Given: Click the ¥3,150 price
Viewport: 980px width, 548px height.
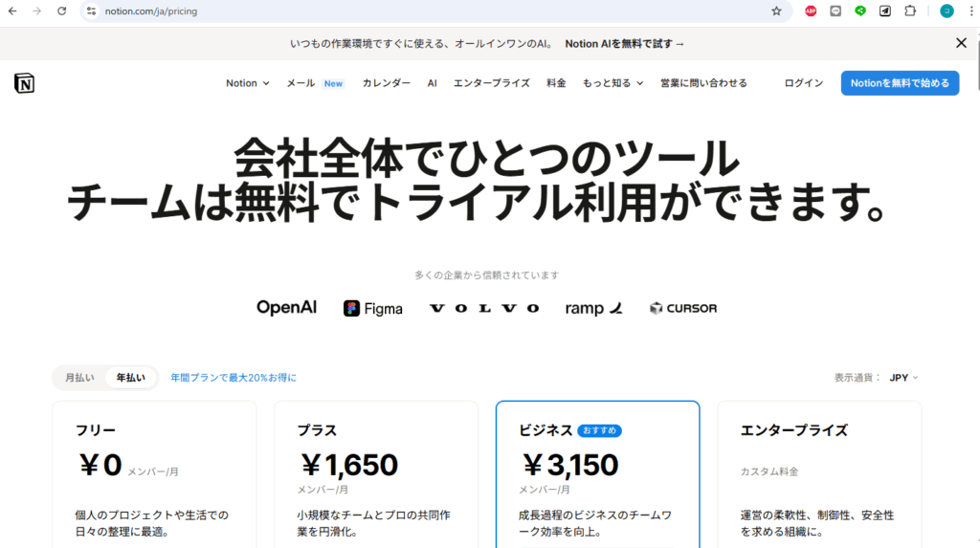Looking at the screenshot, I should tap(570, 465).
